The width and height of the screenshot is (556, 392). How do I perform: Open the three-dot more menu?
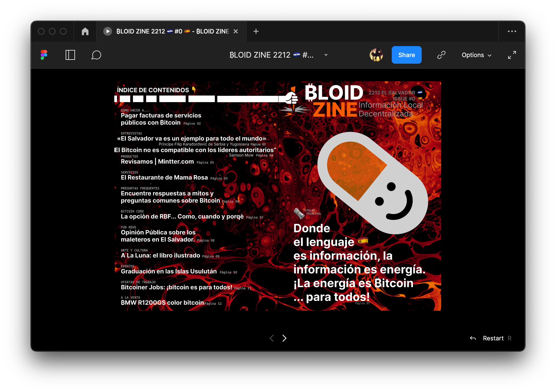pos(512,31)
